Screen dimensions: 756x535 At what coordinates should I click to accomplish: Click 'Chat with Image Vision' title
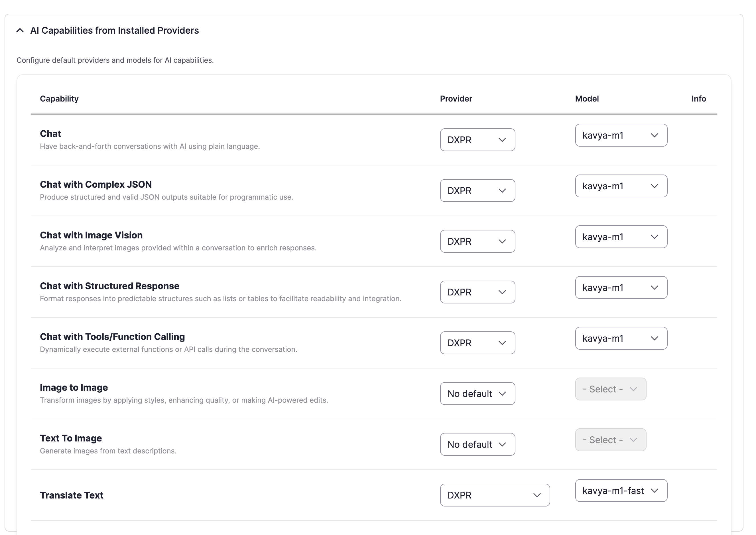point(91,235)
